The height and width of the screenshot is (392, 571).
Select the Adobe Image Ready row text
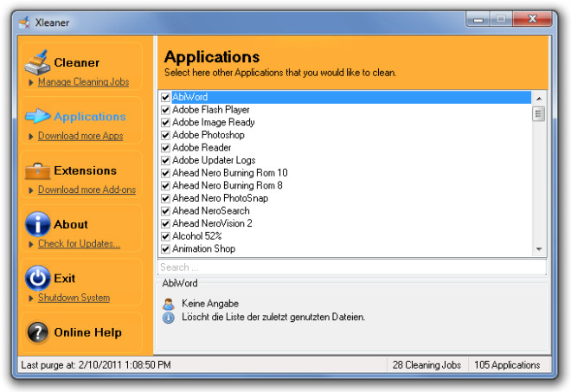click(214, 122)
